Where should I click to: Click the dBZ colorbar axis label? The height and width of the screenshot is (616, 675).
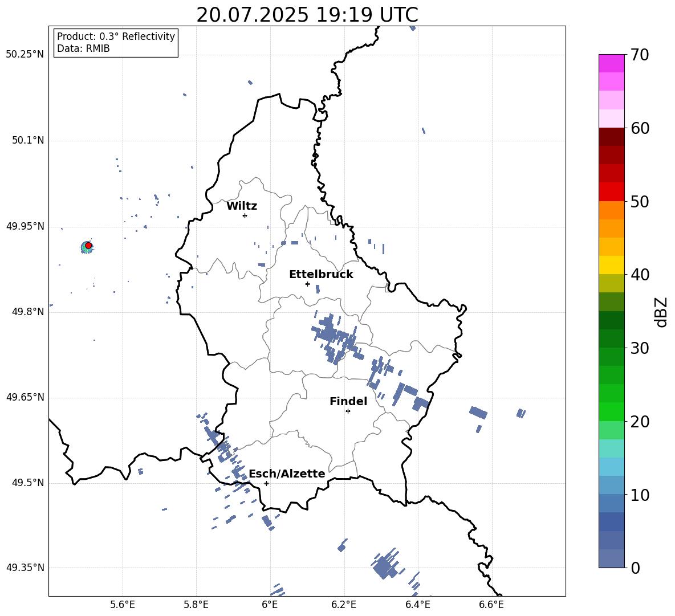click(x=662, y=312)
